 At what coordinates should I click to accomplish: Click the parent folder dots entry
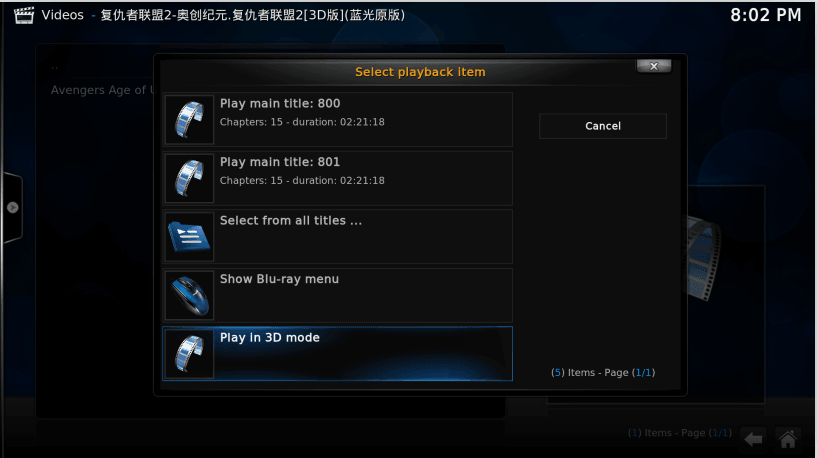(x=55, y=67)
